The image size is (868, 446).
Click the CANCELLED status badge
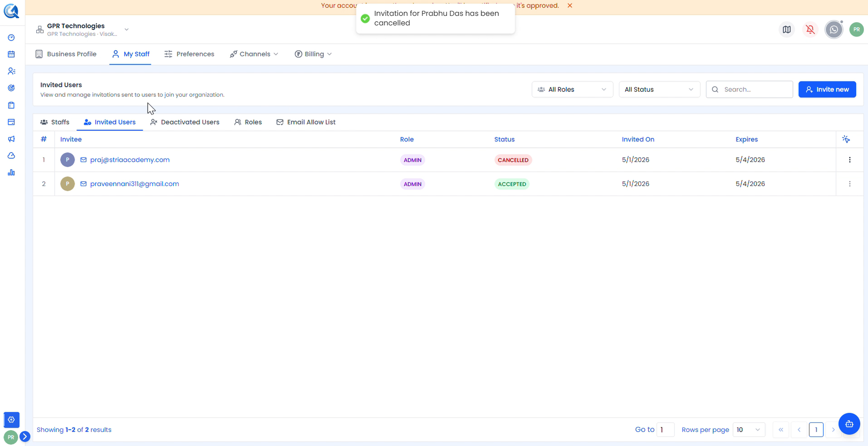click(x=513, y=160)
